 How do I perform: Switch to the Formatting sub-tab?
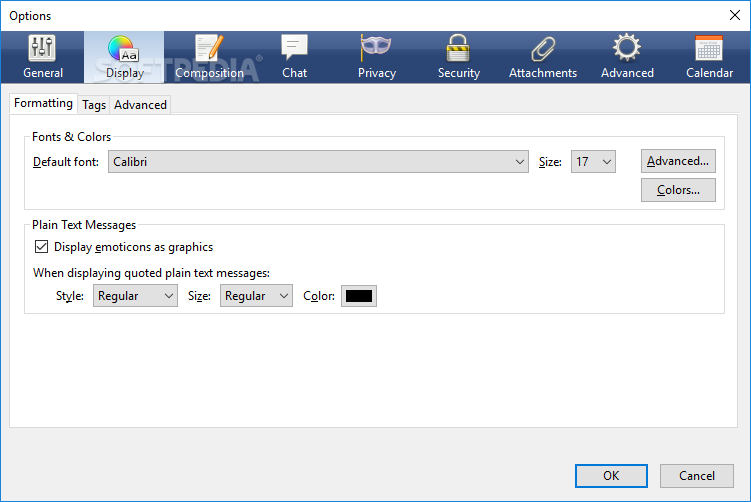(x=43, y=103)
